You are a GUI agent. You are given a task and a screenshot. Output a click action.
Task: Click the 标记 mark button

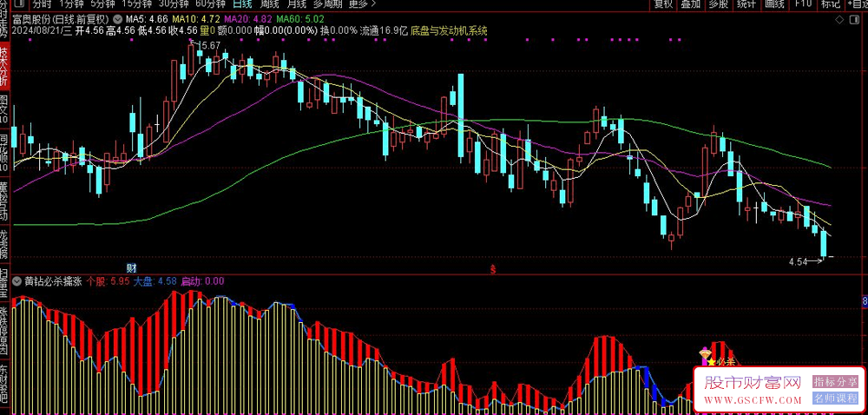831,4
